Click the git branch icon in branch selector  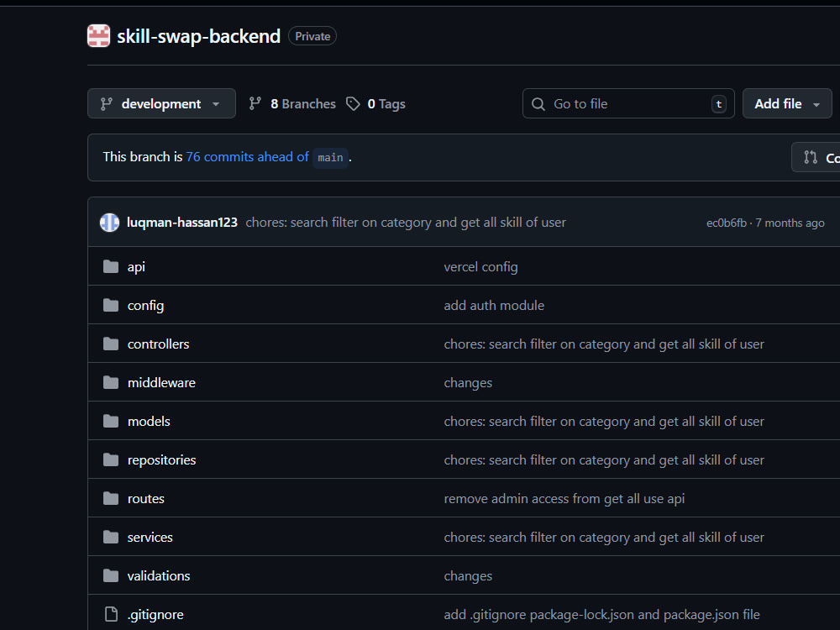[107, 104]
